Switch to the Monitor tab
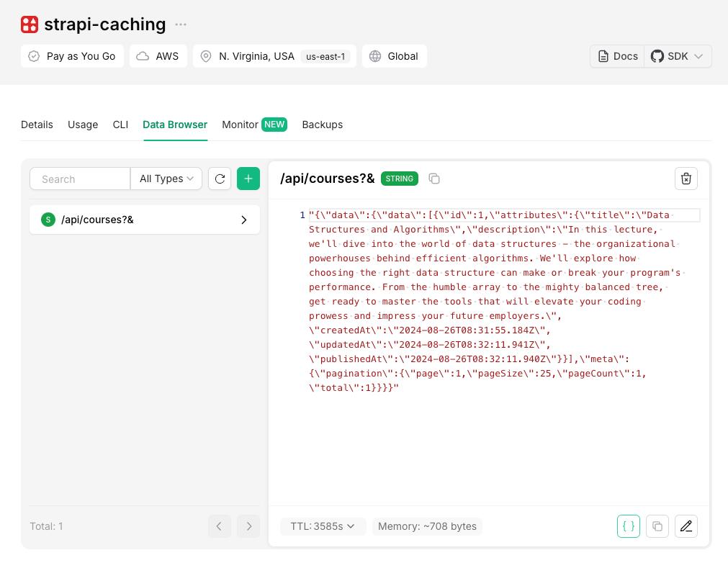 pyautogui.click(x=240, y=125)
